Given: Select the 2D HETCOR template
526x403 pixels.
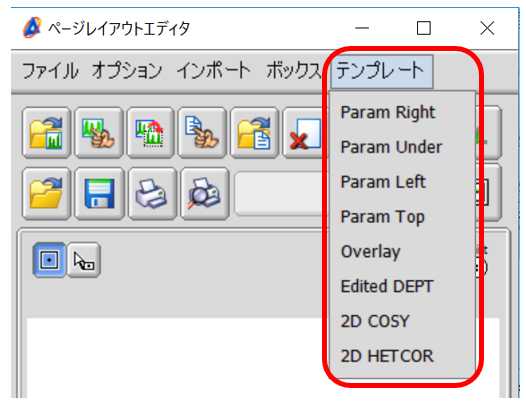Looking at the screenshot, I should pyautogui.click(x=402, y=356).
